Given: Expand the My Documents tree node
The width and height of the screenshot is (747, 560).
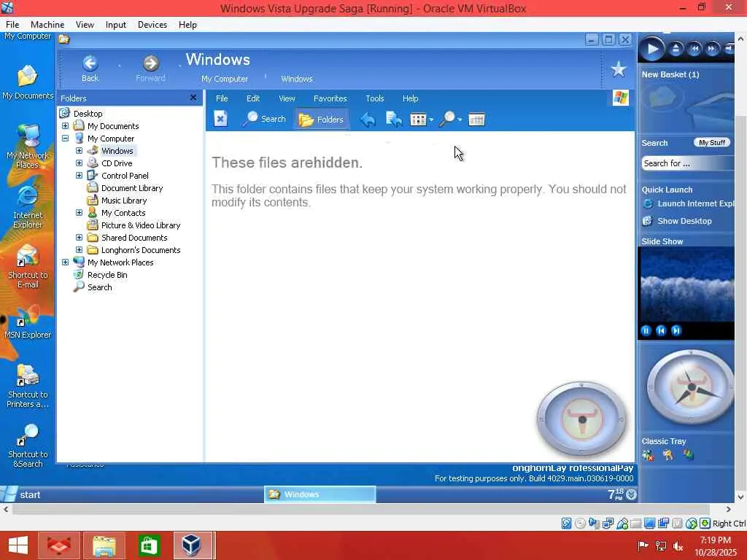Looking at the screenshot, I should click(65, 126).
